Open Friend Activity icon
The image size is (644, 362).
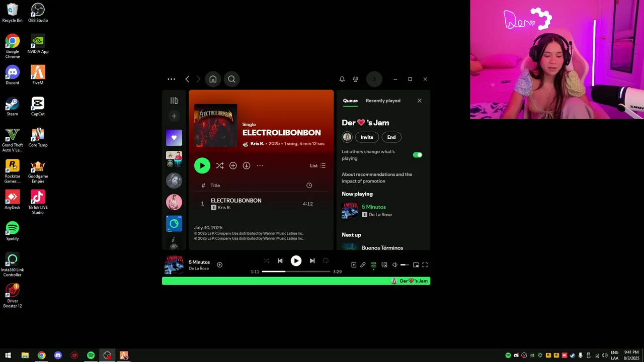[x=356, y=79]
